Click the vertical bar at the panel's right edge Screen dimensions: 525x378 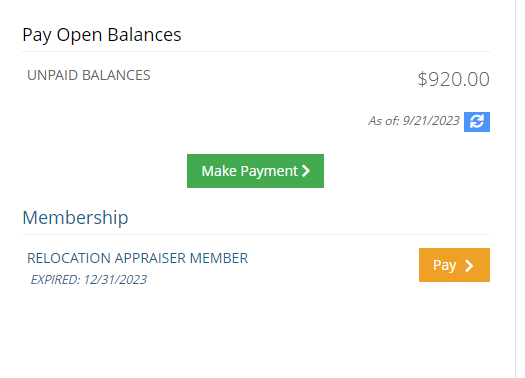point(516,189)
